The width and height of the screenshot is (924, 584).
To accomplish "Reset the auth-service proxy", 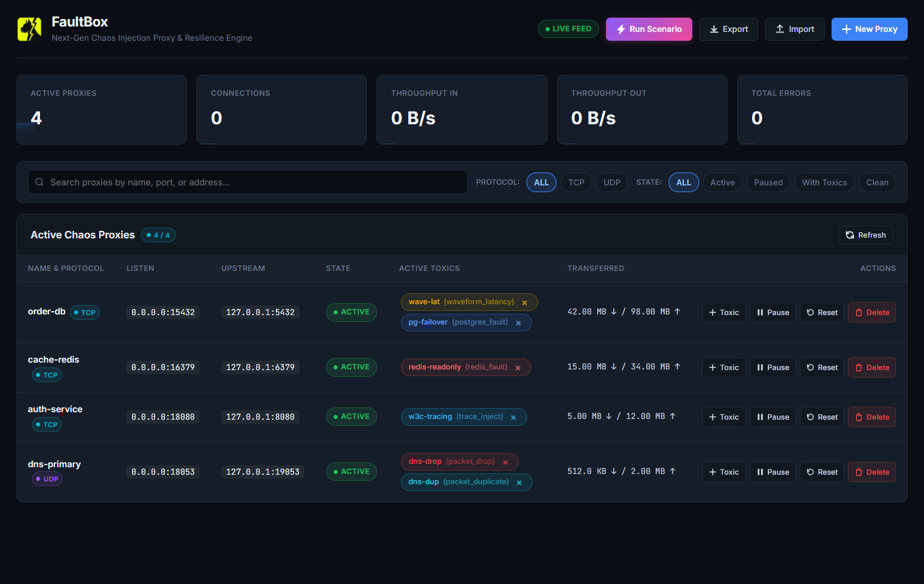I will pyautogui.click(x=822, y=417).
